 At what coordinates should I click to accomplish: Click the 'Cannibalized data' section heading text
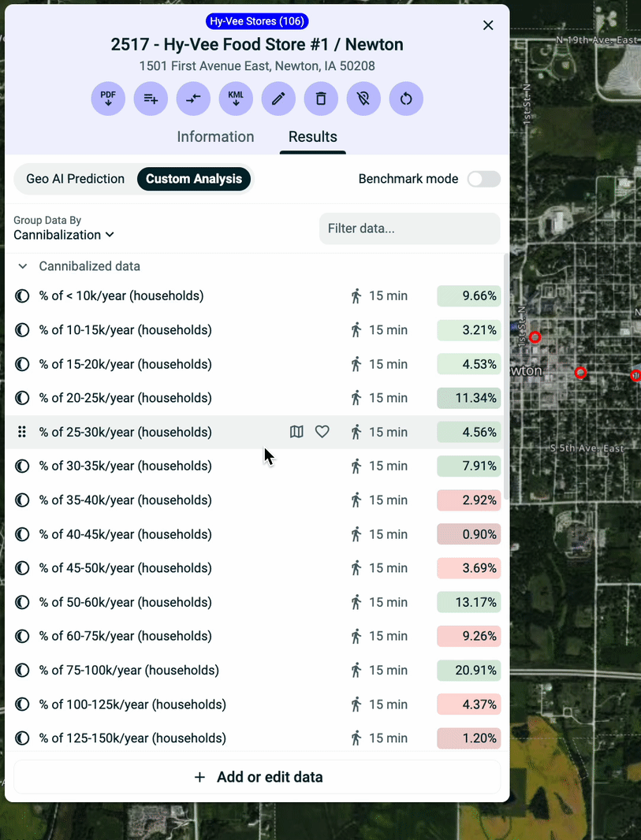pos(90,266)
